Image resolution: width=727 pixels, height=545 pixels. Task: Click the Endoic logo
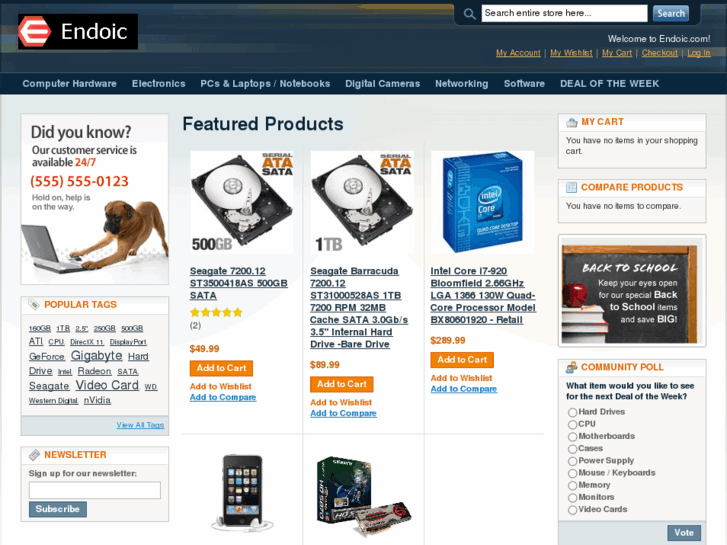coord(78,32)
